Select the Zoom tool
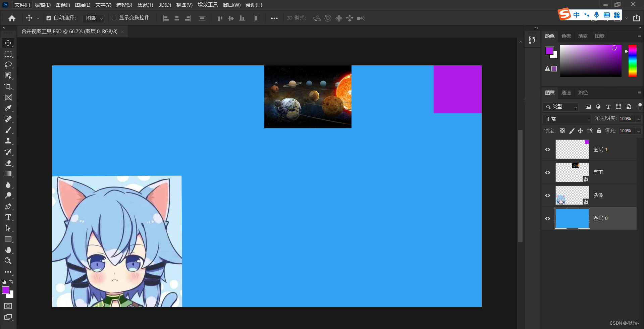Viewport: 644px width, 329px height. coord(8,261)
